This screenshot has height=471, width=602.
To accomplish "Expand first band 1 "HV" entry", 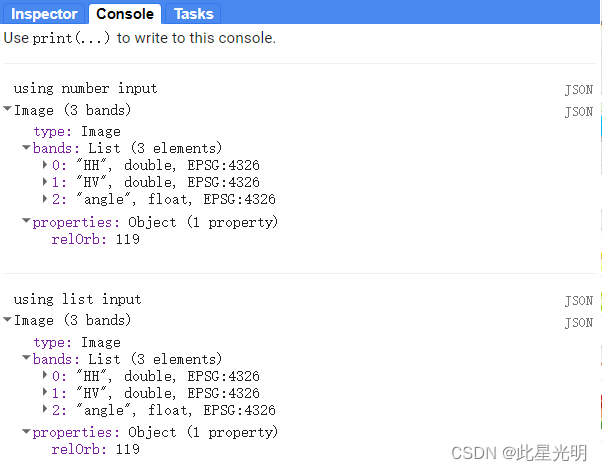I will pos(45,183).
